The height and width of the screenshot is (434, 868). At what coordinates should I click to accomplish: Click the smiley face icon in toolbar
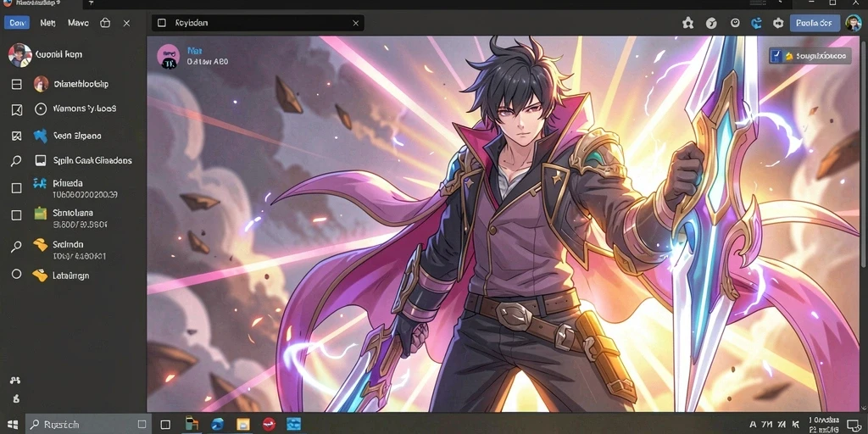coord(735,23)
